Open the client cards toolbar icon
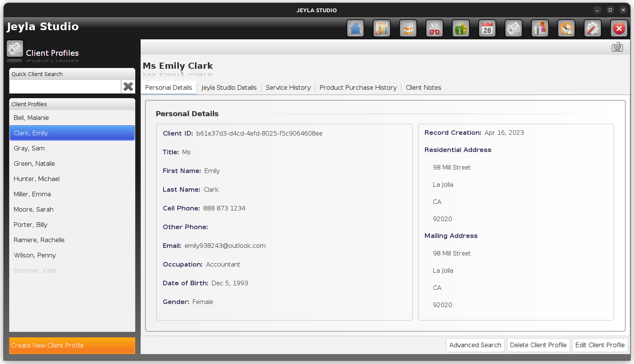The width and height of the screenshot is (634, 364). (x=514, y=28)
